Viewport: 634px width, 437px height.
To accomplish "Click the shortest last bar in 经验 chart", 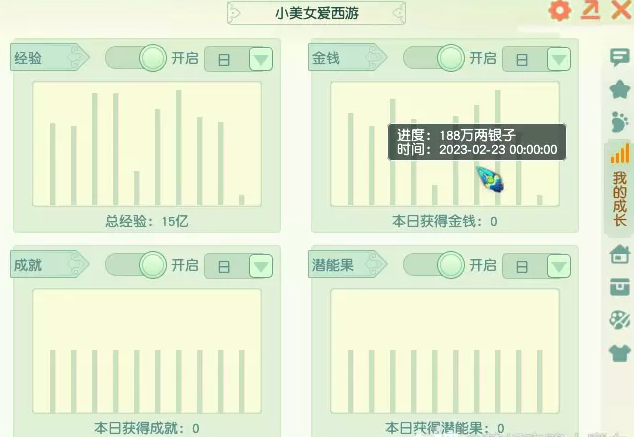I will pyautogui.click(x=241, y=200).
